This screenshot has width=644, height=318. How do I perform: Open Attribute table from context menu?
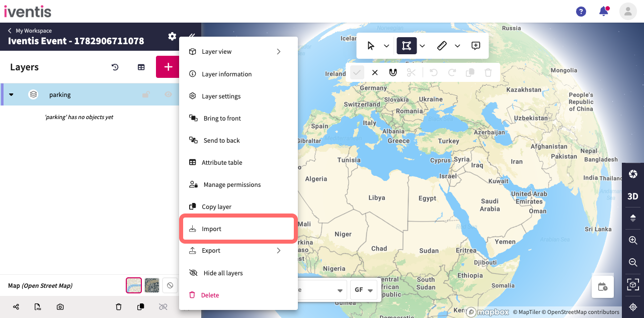pos(238,162)
